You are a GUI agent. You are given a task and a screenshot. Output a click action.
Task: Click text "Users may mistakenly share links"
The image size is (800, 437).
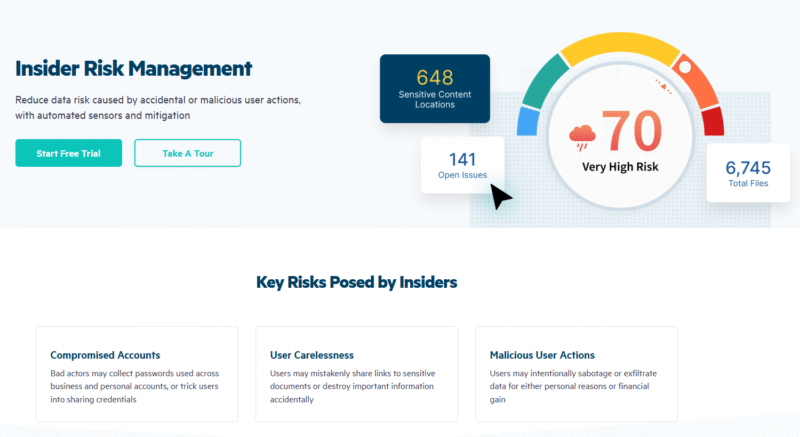tap(334, 373)
